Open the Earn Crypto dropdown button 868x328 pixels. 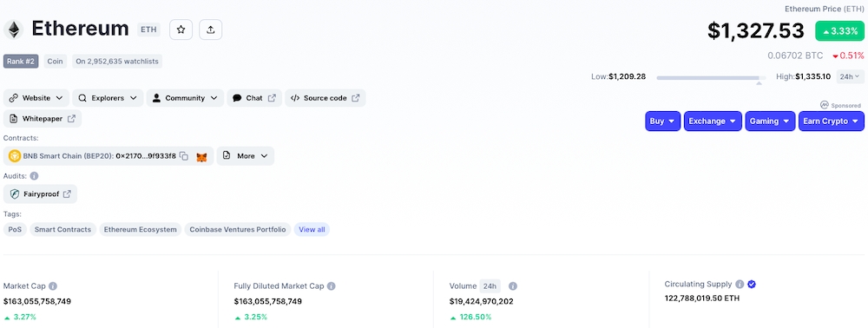pyautogui.click(x=832, y=121)
